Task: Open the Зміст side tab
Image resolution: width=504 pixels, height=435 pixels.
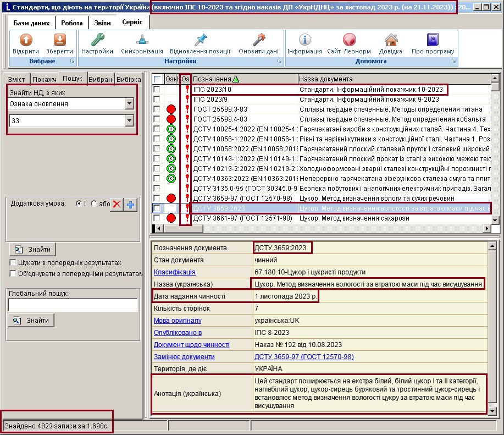Action: (x=16, y=79)
